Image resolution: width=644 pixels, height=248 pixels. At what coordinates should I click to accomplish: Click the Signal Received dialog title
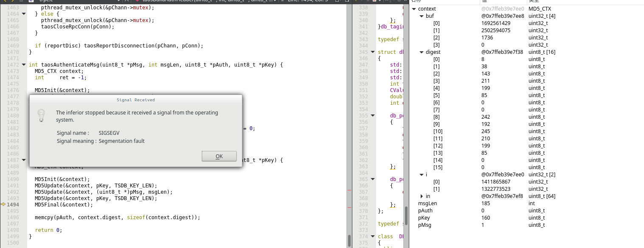(136, 100)
